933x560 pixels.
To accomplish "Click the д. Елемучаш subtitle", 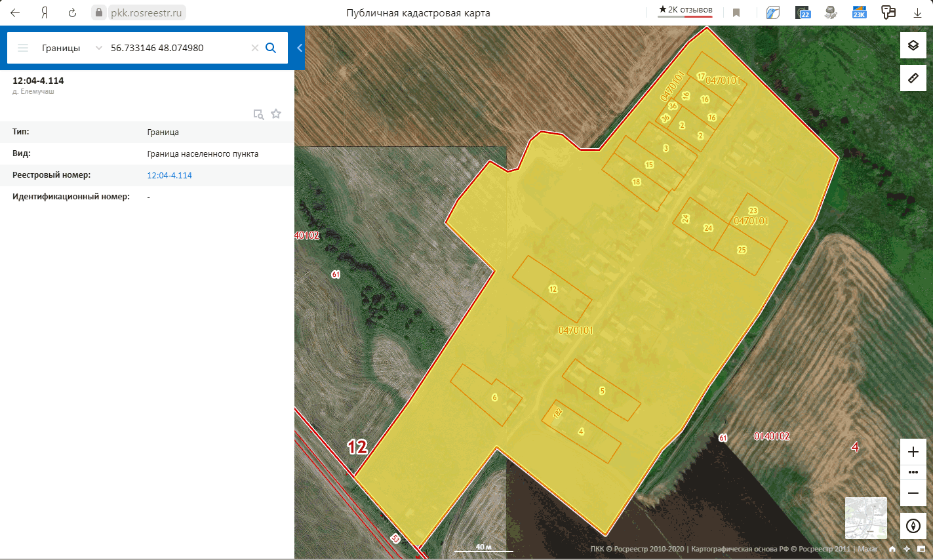I will pyautogui.click(x=33, y=92).
